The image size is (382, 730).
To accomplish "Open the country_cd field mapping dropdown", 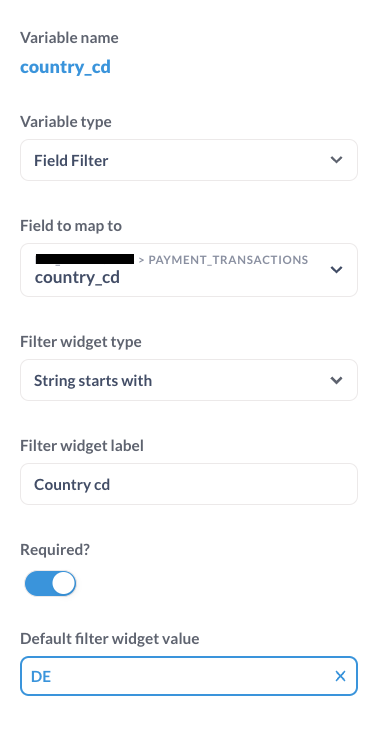I will (x=188, y=270).
